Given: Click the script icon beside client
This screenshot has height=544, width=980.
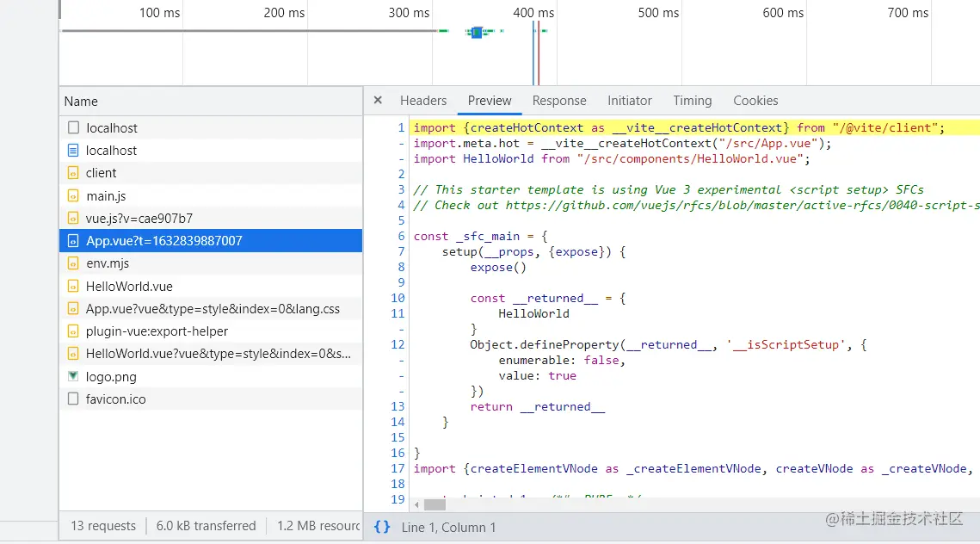Looking at the screenshot, I should 73,173.
